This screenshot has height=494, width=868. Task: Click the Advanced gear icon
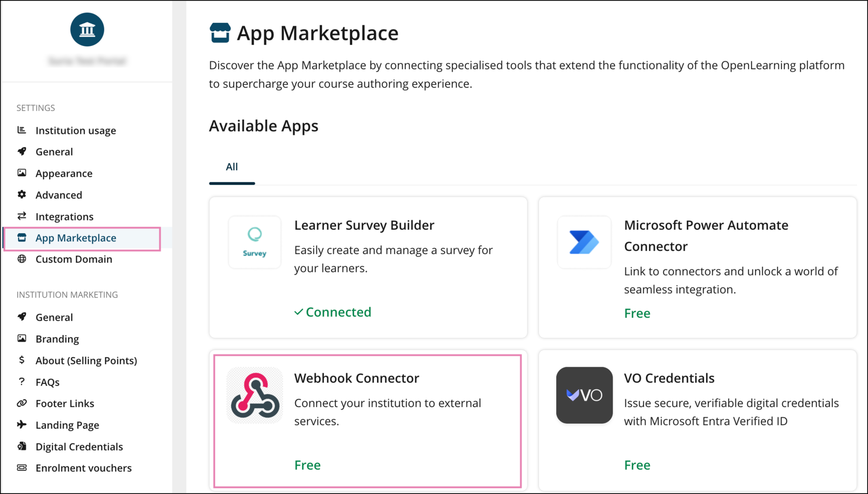click(22, 194)
